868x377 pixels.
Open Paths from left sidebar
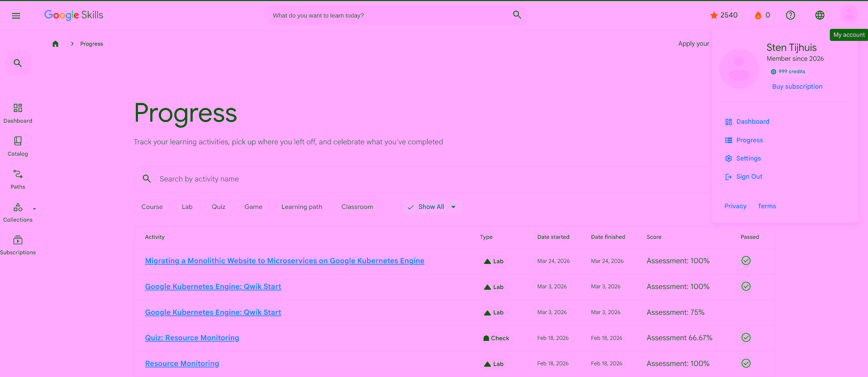18,179
